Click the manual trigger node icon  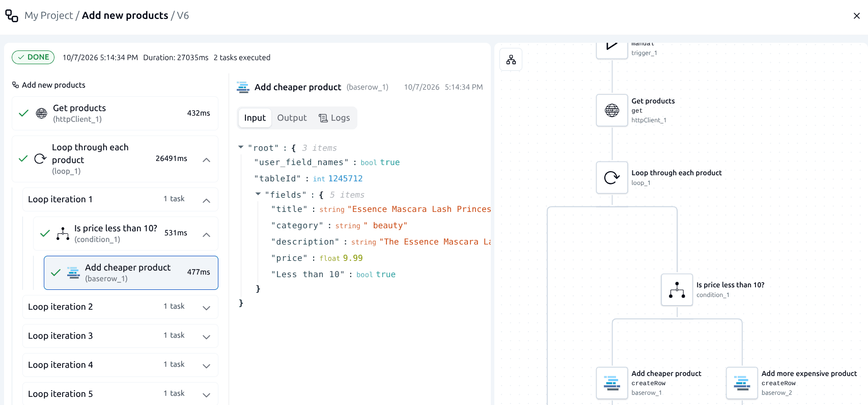click(x=612, y=49)
